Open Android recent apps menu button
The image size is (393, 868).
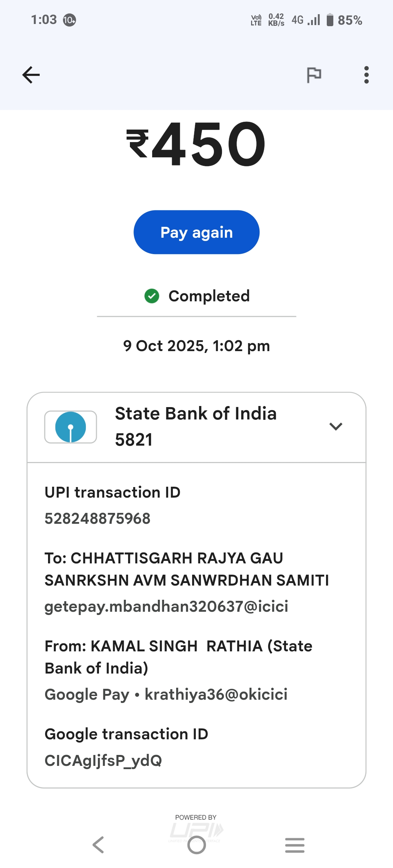(294, 845)
